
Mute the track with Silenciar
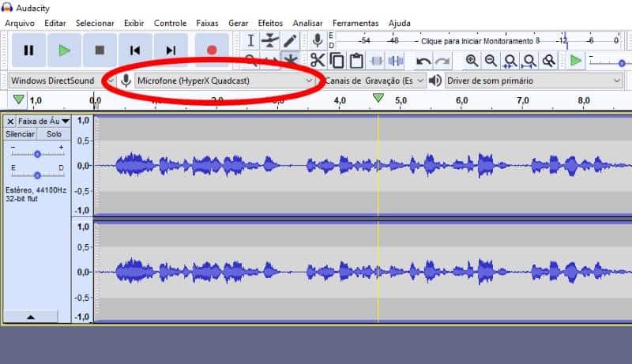coord(21,134)
